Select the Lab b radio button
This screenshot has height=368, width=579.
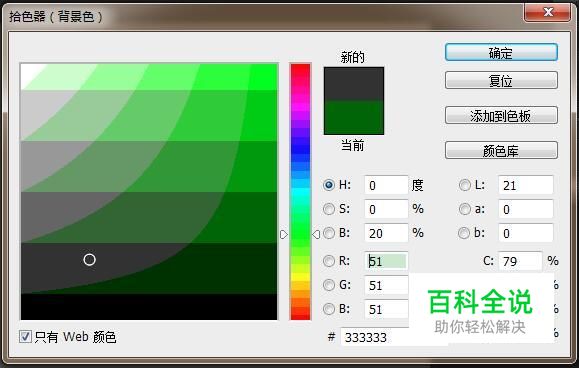(464, 233)
